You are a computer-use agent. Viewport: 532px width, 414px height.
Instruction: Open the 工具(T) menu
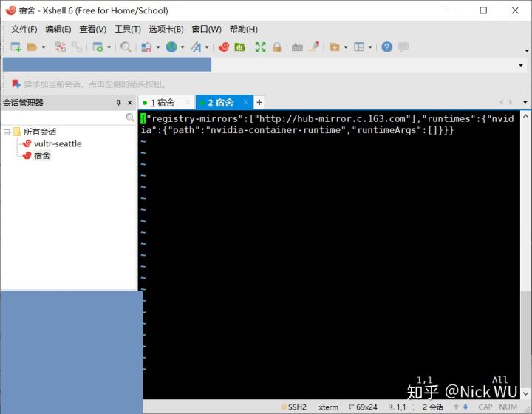click(x=128, y=29)
